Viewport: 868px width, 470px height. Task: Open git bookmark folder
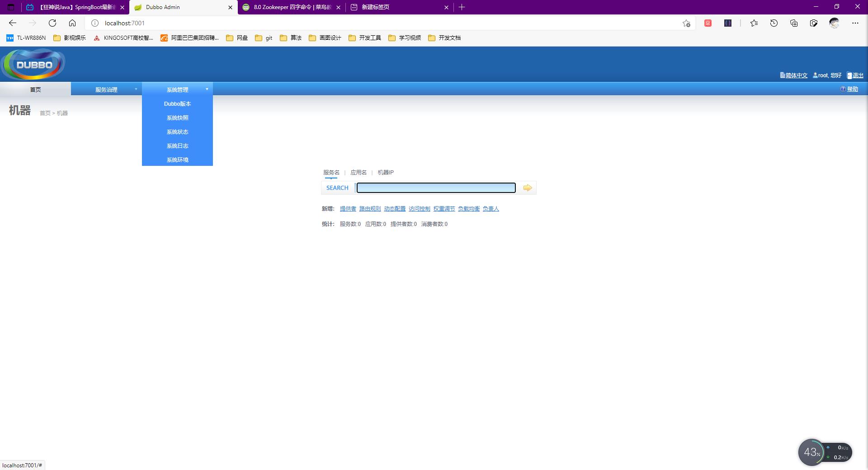pyautogui.click(x=264, y=38)
